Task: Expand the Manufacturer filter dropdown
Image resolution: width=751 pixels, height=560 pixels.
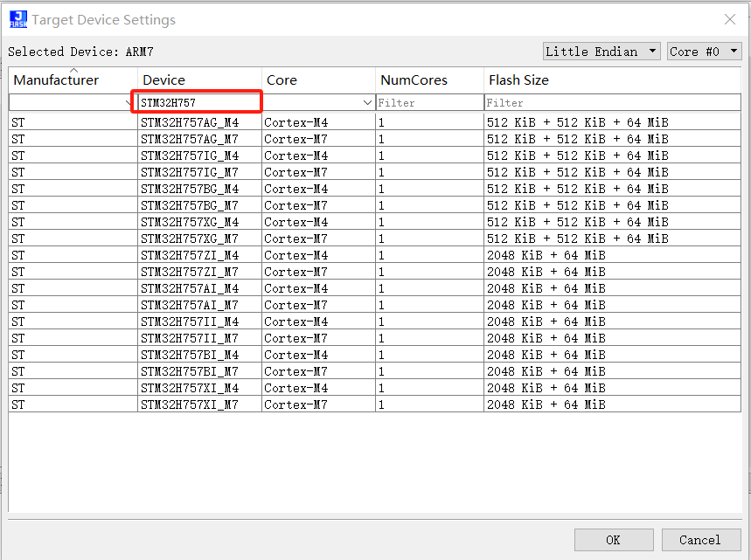Action: click(129, 102)
